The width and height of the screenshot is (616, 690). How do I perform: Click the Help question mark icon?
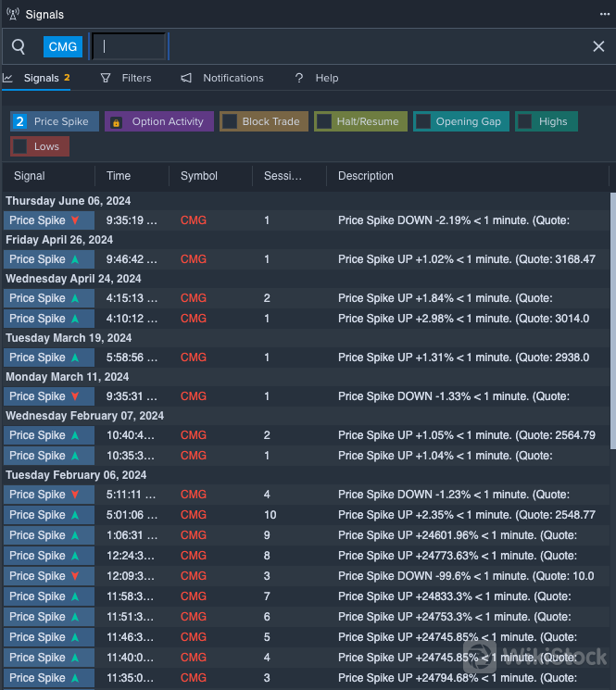pyautogui.click(x=299, y=79)
